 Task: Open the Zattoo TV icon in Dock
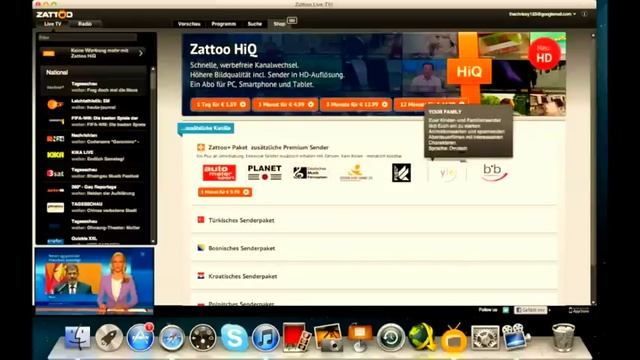[453, 338]
